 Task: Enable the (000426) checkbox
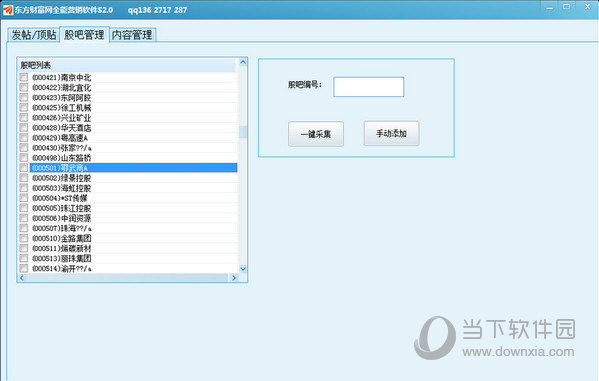pos(24,117)
